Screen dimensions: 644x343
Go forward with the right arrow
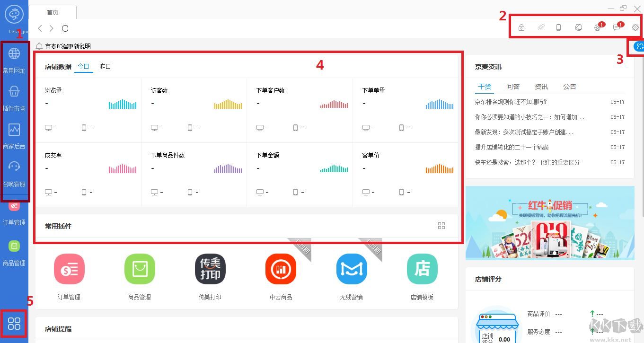[52, 28]
